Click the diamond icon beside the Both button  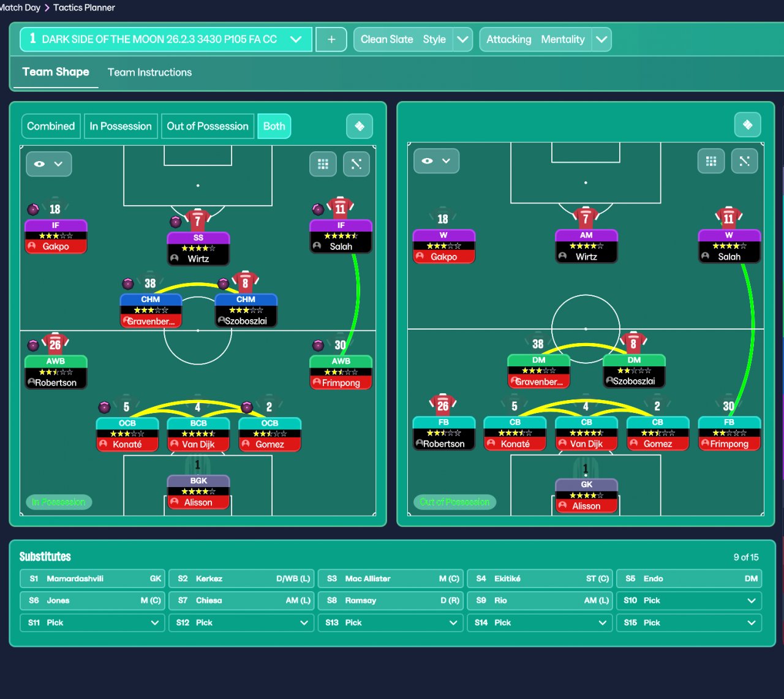(x=360, y=126)
